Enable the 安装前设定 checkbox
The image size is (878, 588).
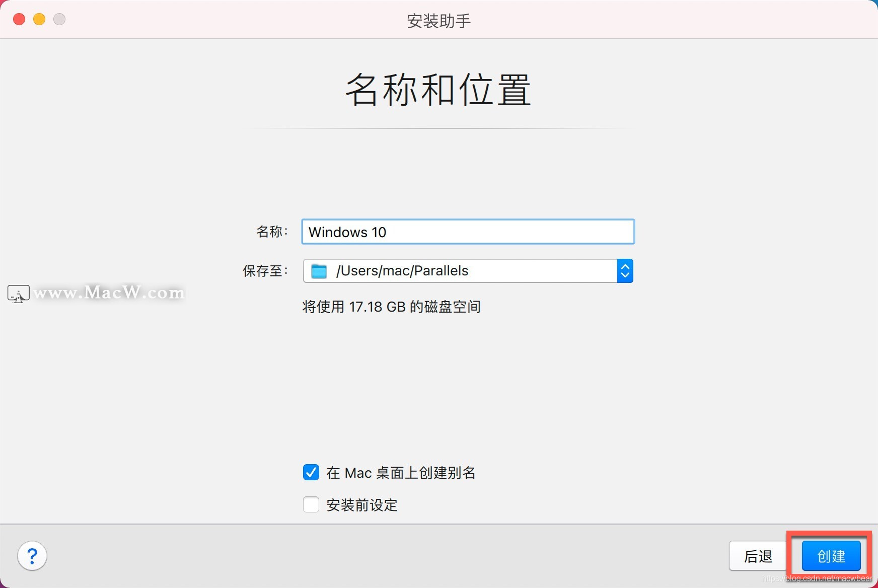point(311,504)
